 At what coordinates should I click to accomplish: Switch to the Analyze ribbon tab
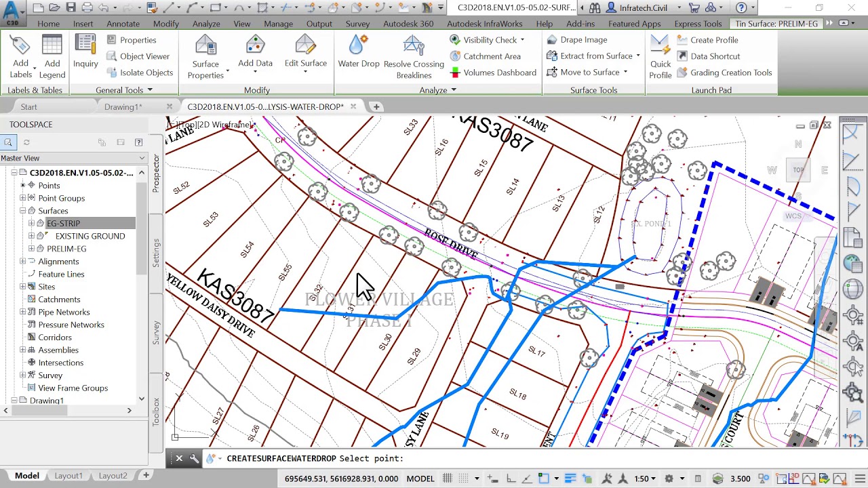pyautogui.click(x=206, y=24)
